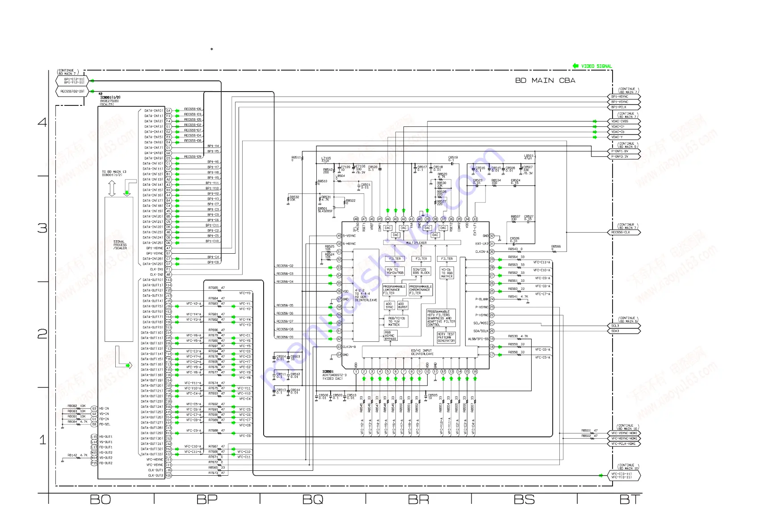
Task: Click the RGB/YCrCb TO YUV MATRIX block
Action: 396,321
